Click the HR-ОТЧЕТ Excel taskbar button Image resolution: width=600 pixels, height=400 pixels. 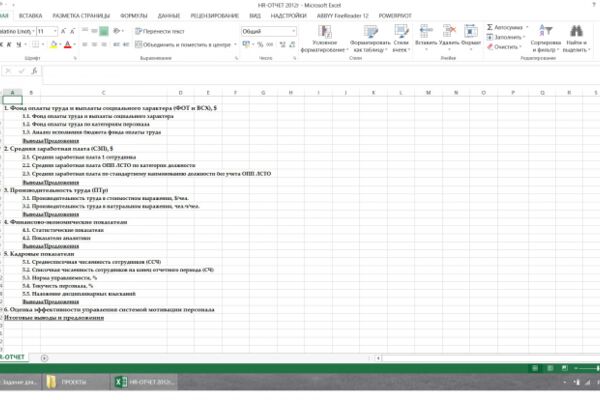(x=145, y=382)
